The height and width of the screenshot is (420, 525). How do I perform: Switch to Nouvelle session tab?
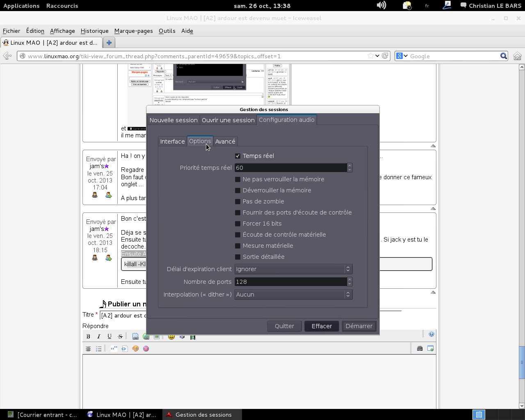[173, 120]
